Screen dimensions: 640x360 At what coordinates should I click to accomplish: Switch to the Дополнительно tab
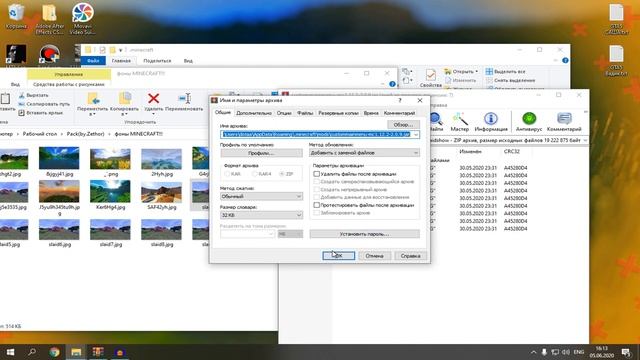pos(254,113)
